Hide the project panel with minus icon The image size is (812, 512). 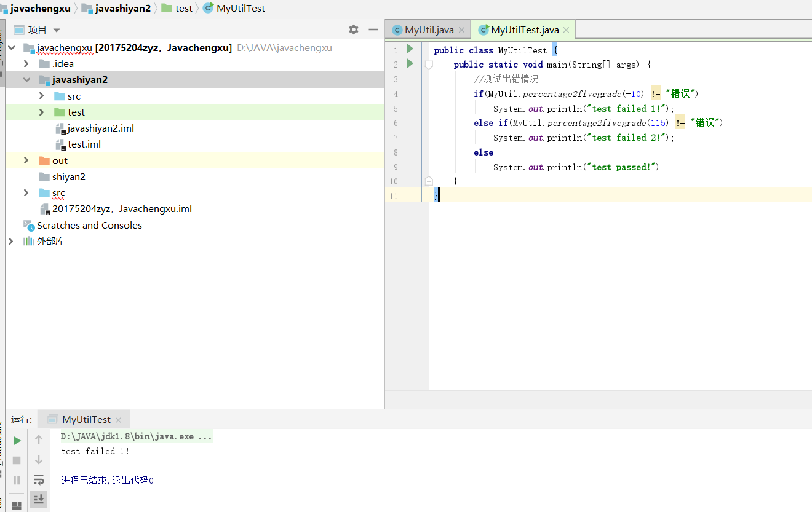373,30
